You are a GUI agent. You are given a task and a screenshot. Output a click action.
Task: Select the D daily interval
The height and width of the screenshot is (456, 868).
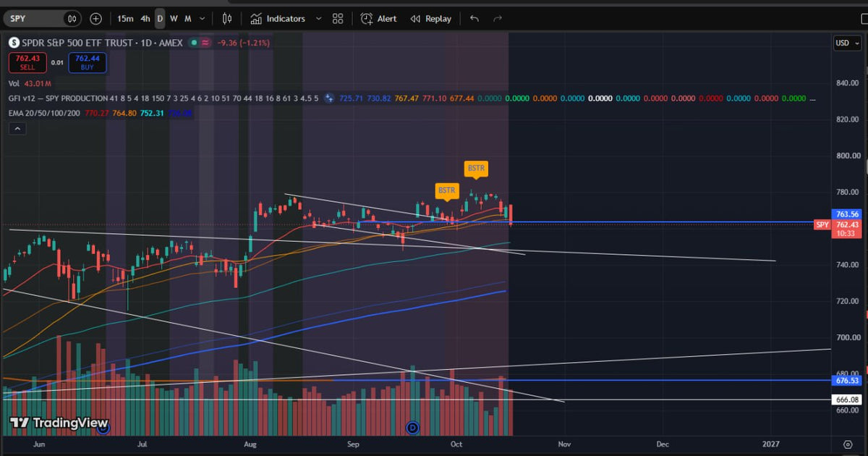(160, 19)
